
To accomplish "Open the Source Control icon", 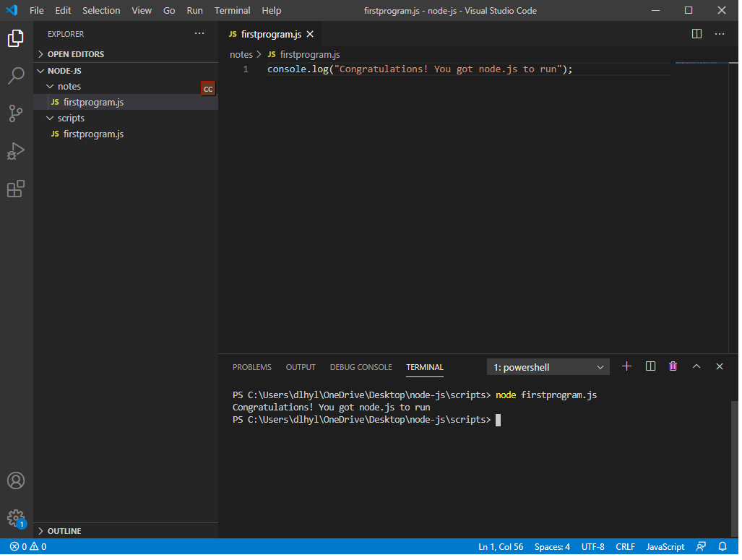I will click(16, 113).
